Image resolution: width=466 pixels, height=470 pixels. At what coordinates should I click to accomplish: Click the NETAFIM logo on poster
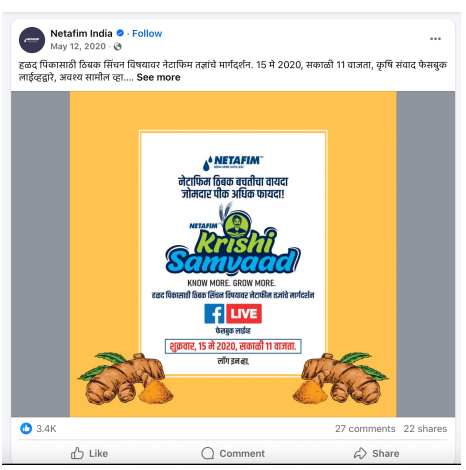233,162
